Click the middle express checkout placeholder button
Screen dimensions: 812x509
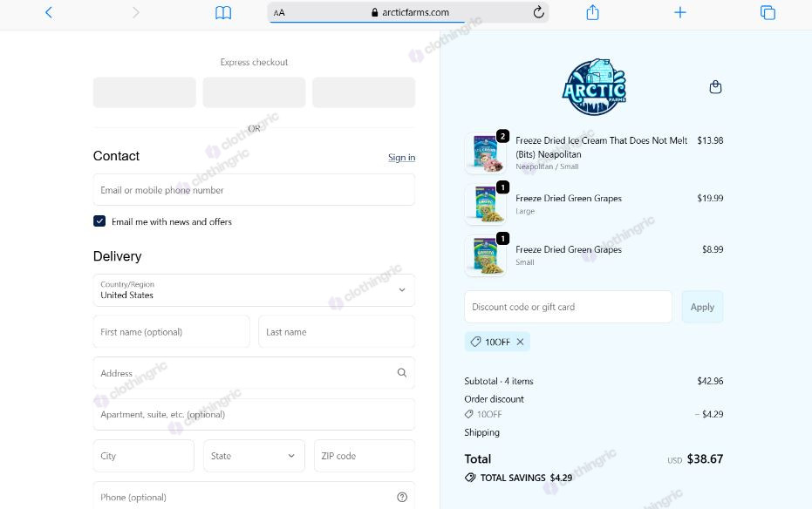(254, 92)
